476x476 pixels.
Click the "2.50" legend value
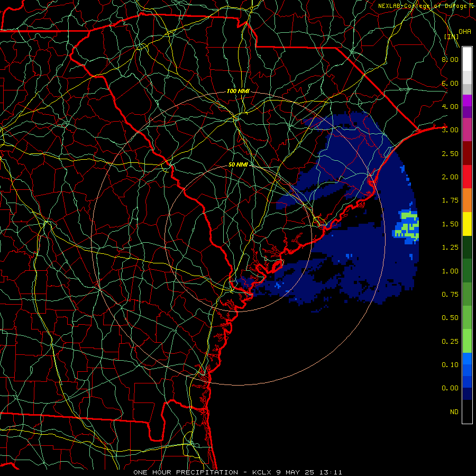point(450,153)
